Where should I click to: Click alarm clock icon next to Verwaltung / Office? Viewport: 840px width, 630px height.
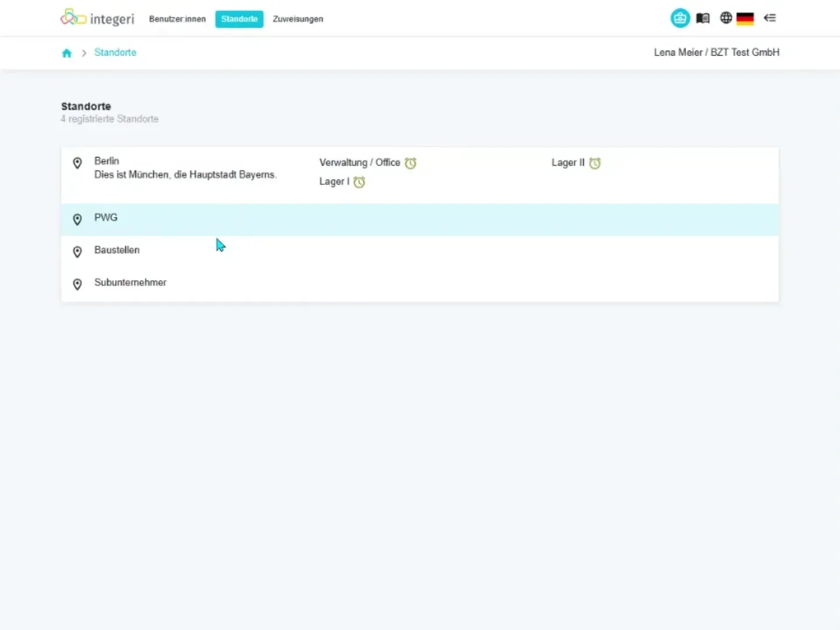pos(411,163)
